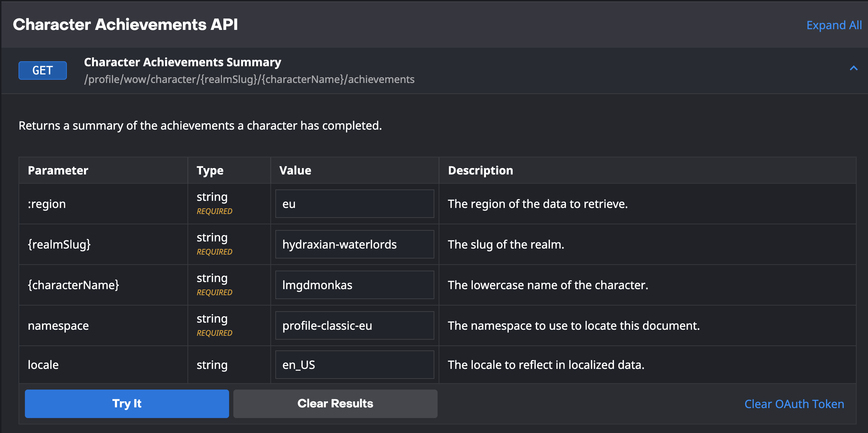Screen dimensions: 868x433
Task: Click the Character Achievements API heading
Action: 125,25
